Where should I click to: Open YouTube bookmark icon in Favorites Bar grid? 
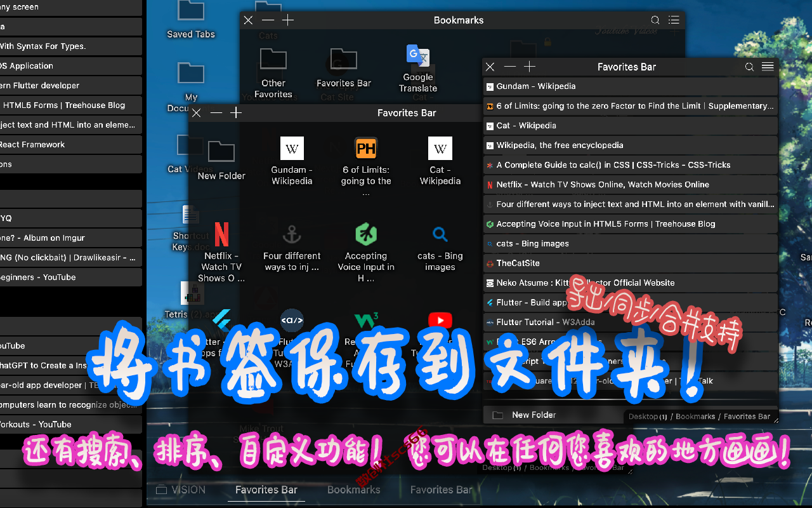click(440, 321)
